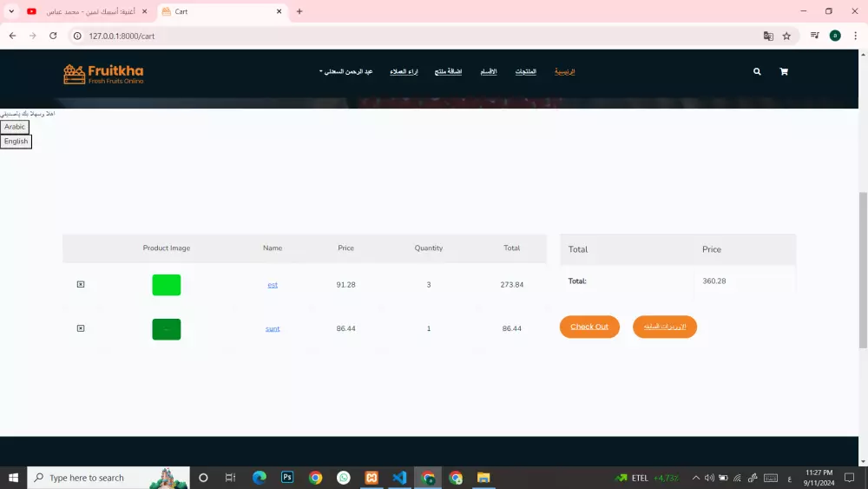
Task: Open the 'est' product link
Action: (x=273, y=285)
